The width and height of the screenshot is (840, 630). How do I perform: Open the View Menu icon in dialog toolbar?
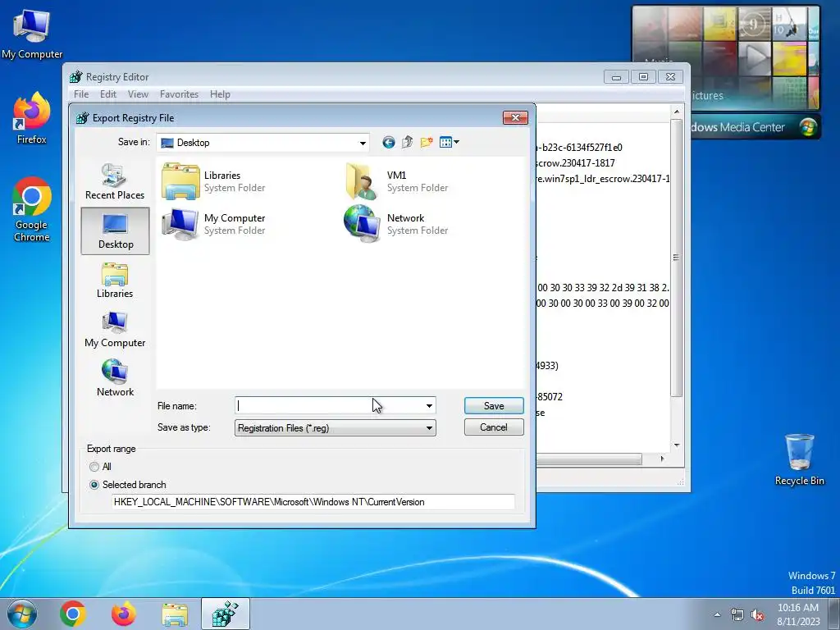(445, 142)
